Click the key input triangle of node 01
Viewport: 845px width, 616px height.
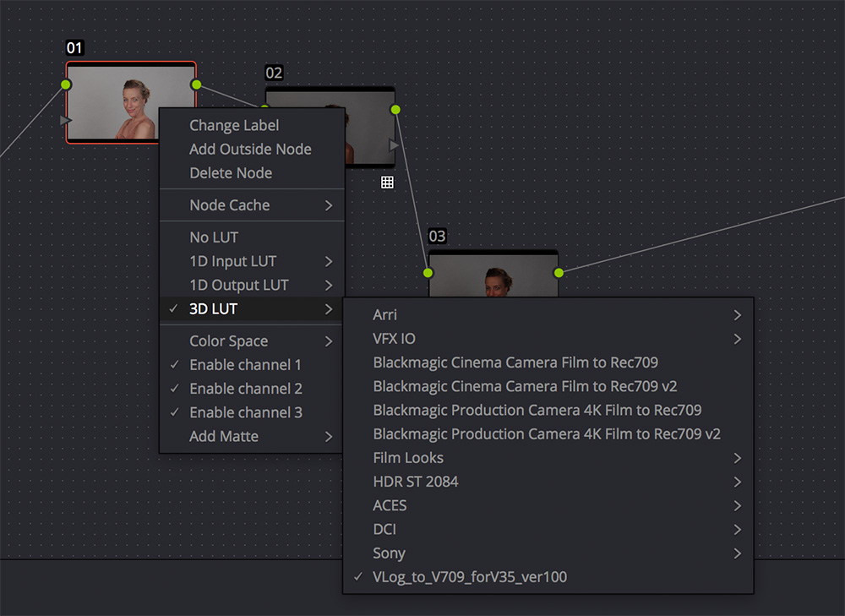point(65,120)
